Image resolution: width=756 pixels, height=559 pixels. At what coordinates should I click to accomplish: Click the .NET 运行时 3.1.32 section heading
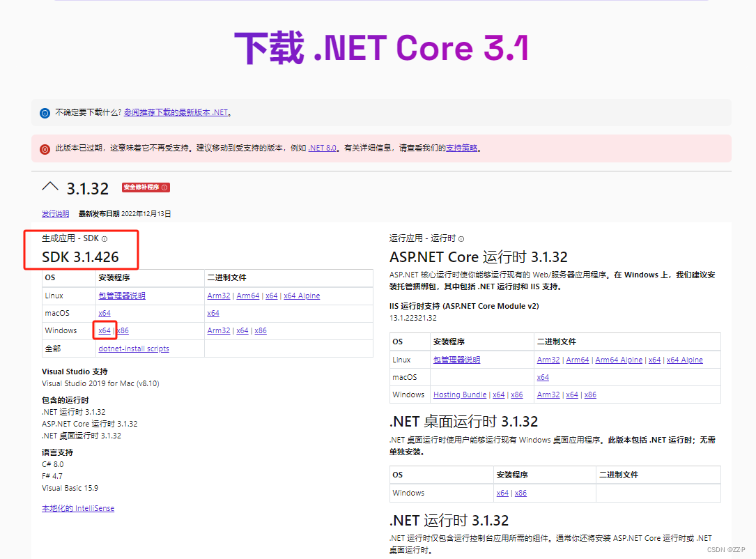(449, 521)
